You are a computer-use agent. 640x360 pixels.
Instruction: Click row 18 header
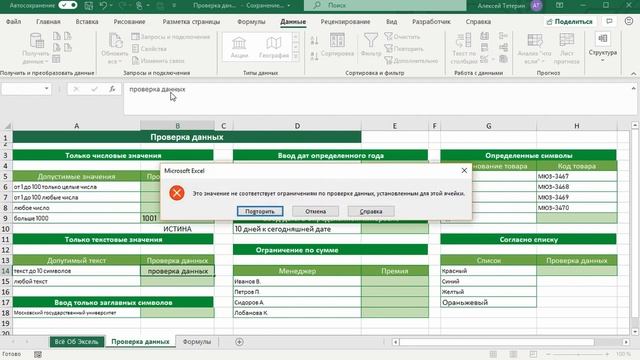pyautogui.click(x=6, y=313)
